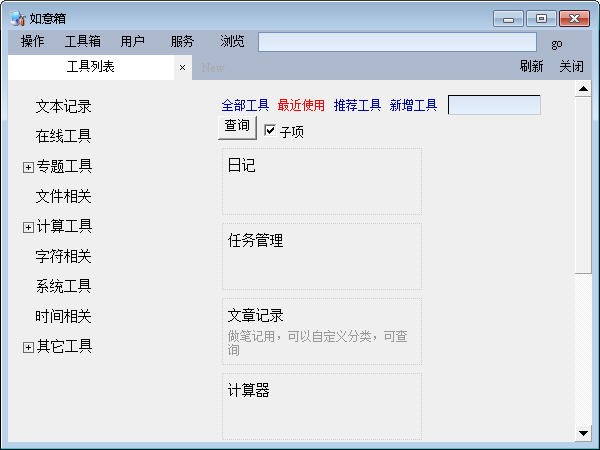600x450 pixels.
Task: Click the 查询 button
Action: (237, 127)
